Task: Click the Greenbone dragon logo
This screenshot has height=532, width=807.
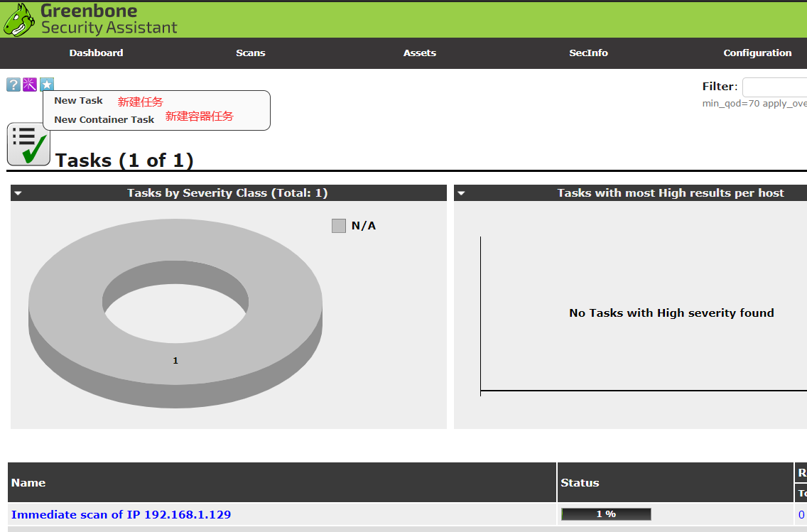Action: tap(19, 19)
